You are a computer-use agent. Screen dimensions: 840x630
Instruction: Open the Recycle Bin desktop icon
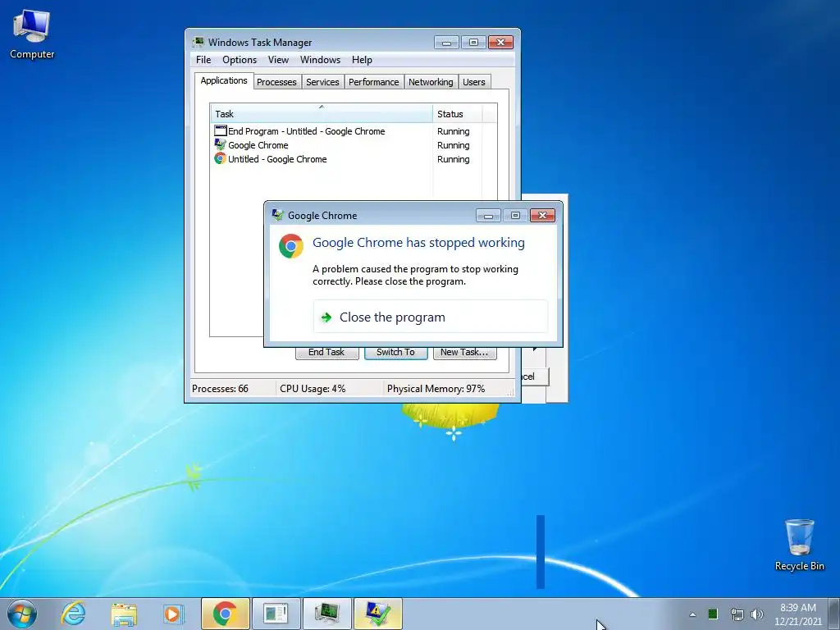(x=799, y=545)
